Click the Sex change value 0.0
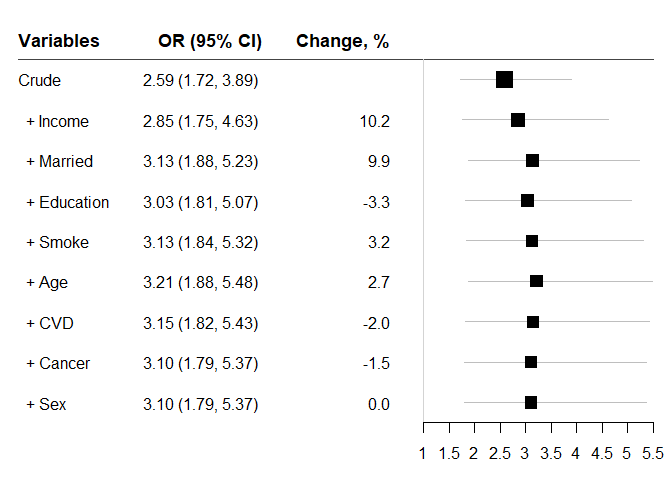Screen dimensions: 672x480 coord(379,404)
